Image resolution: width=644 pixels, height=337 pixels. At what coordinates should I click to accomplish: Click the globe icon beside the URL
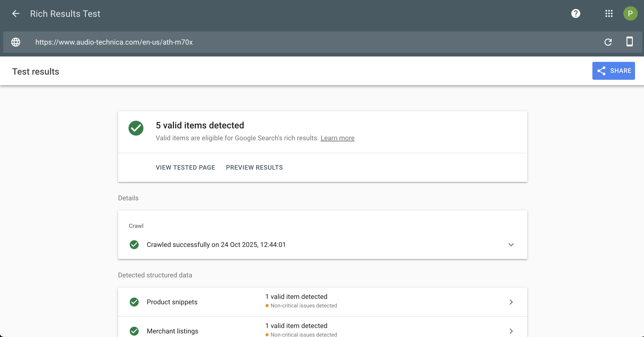16,42
